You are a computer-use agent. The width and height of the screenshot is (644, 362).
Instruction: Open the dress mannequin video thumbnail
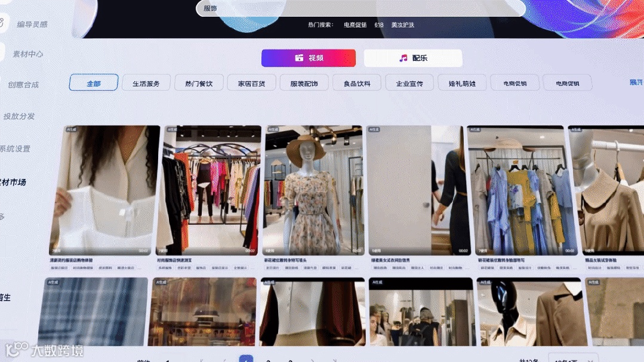pyautogui.click(x=314, y=188)
